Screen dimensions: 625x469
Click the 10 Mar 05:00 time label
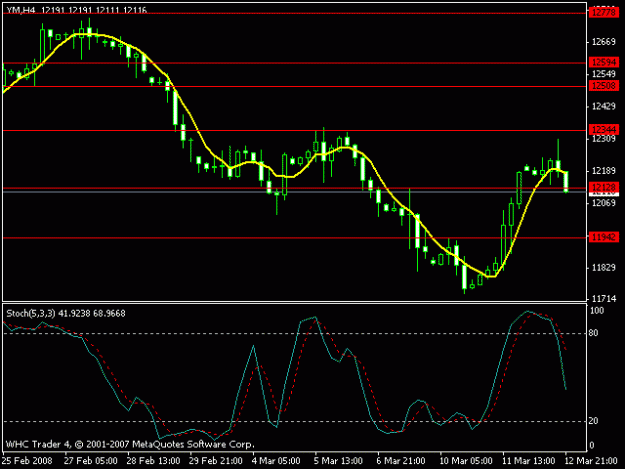(x=466, y=461)
